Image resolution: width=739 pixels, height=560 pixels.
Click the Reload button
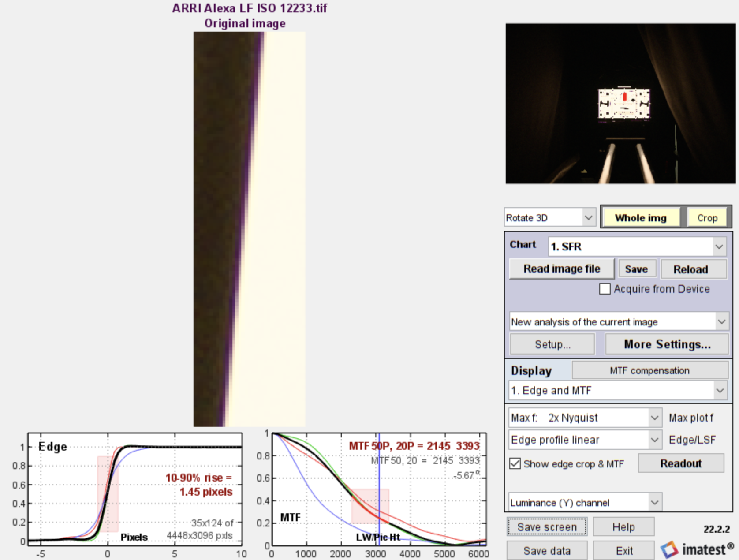[x=693, y=269]
